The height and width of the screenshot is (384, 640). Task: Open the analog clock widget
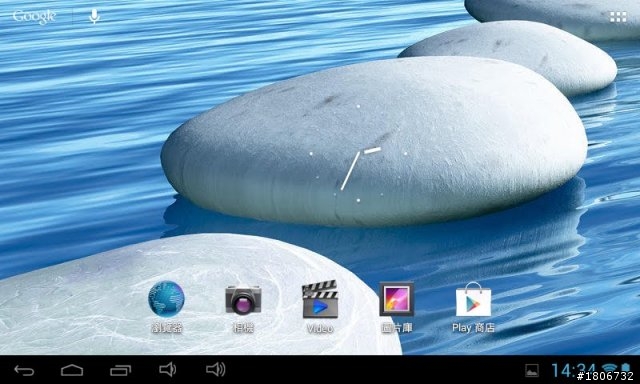click(x=358, y=153)
